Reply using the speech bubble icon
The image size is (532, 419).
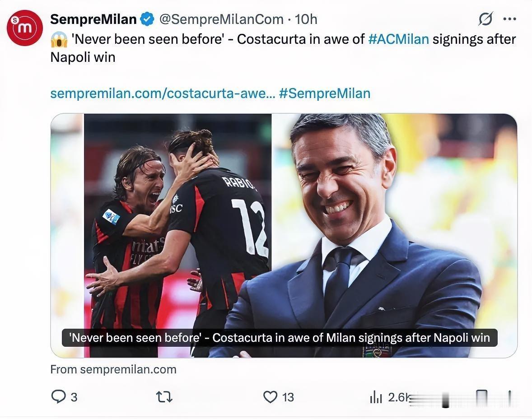click(58, 396)
